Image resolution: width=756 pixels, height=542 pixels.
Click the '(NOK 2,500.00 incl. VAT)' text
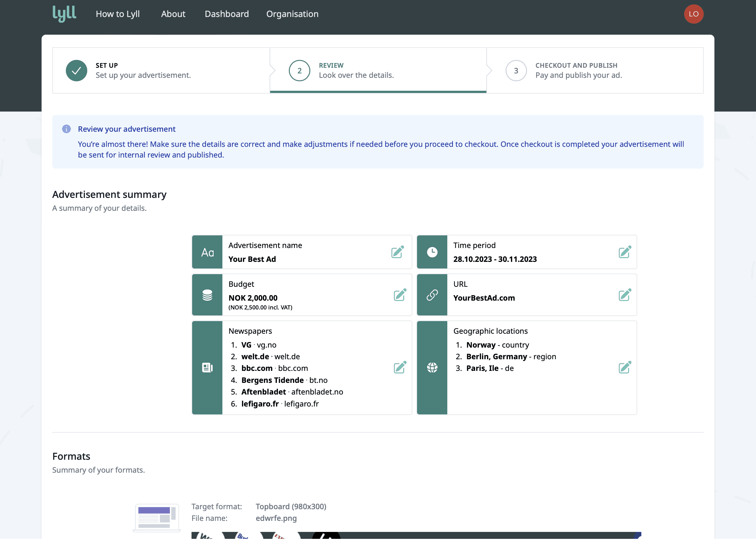click(x=260, y=308)
